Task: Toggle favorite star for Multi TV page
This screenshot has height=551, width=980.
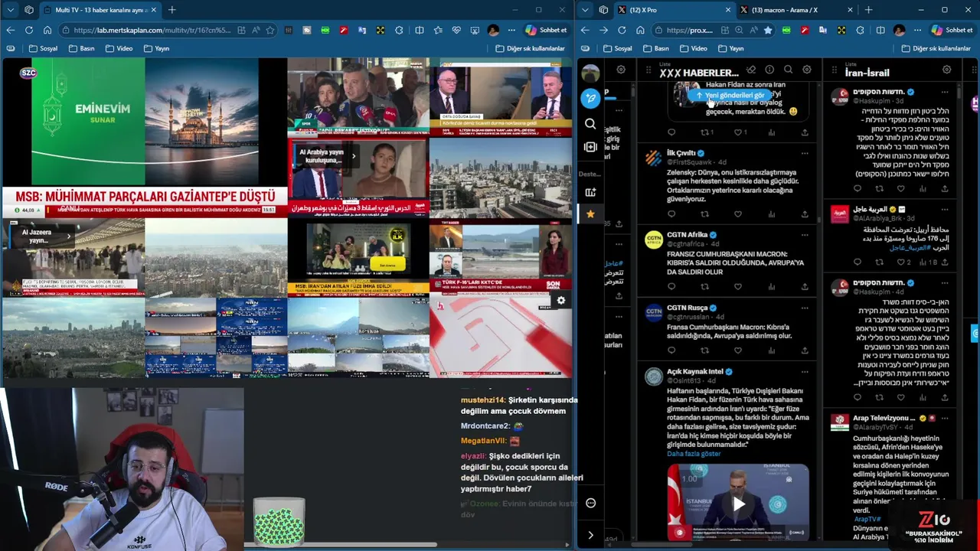Action: [x=270, y=30]
